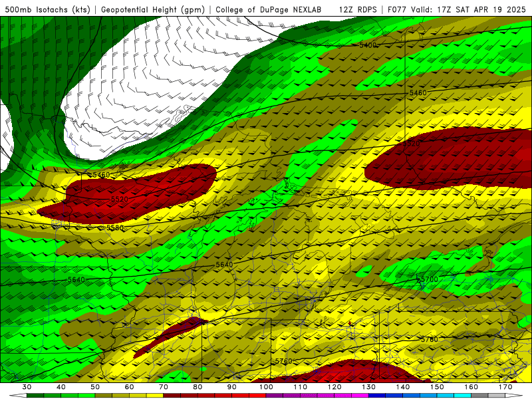Click the 60 tick label on the color scale
Screen dimensions: 532x399
click(129, 387)
